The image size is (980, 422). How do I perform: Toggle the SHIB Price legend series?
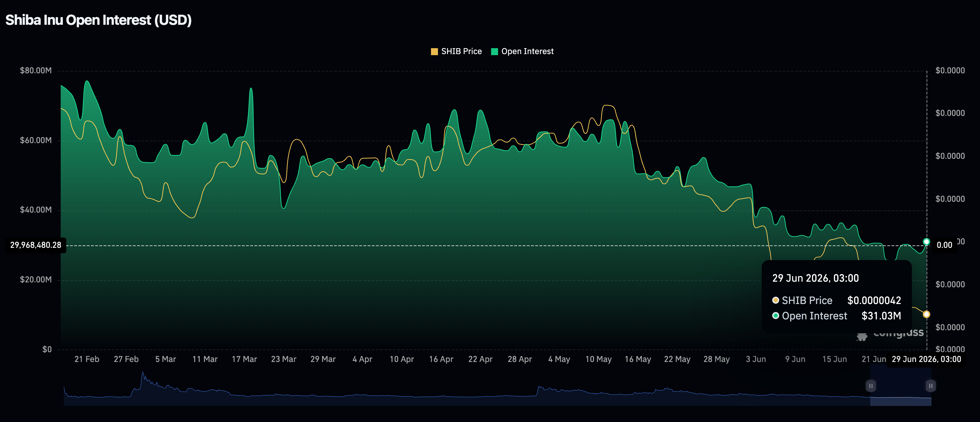[x=456, y=51]
